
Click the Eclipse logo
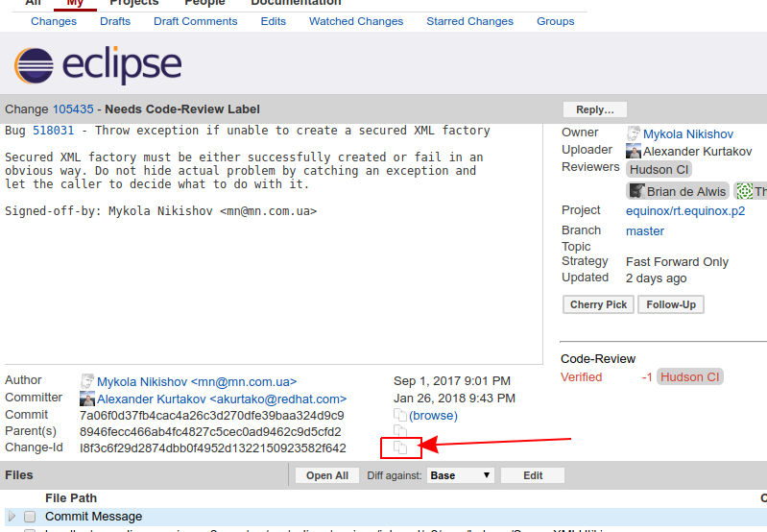(98, 65)
